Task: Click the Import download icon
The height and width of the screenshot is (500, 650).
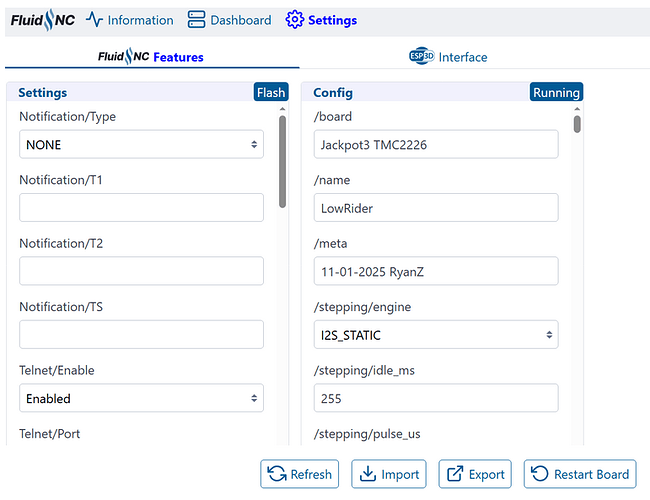Action: (x=368, y=473)
